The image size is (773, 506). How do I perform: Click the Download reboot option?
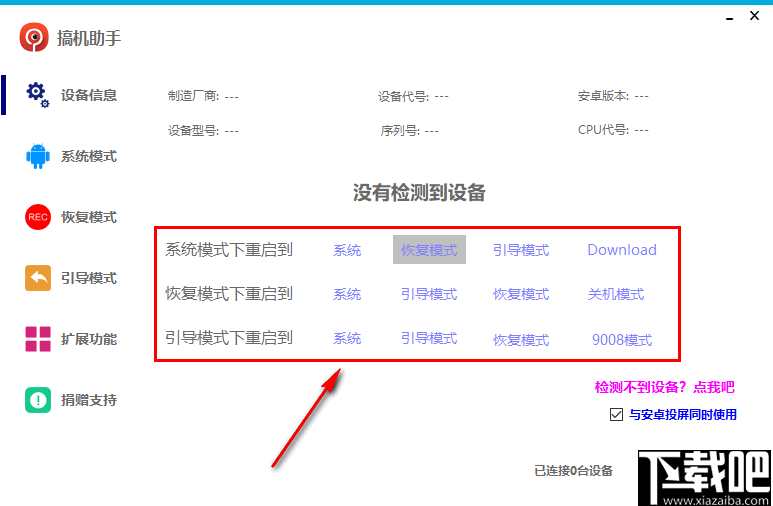coord(622,250)
